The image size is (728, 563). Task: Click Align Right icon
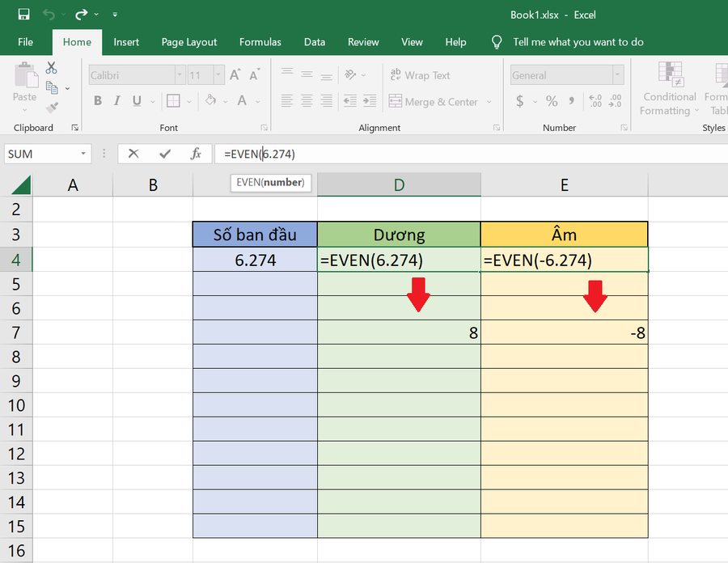point(327,101)
